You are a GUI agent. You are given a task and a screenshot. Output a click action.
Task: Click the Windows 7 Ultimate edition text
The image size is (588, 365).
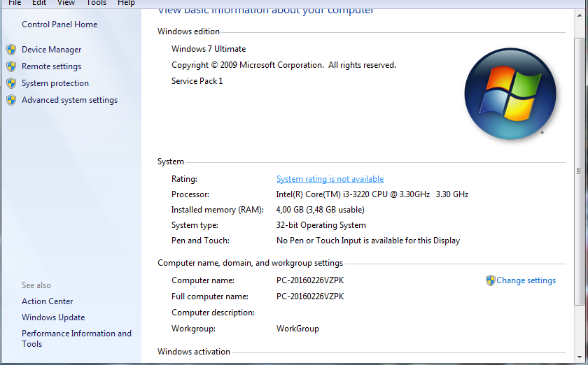point(209,49)
